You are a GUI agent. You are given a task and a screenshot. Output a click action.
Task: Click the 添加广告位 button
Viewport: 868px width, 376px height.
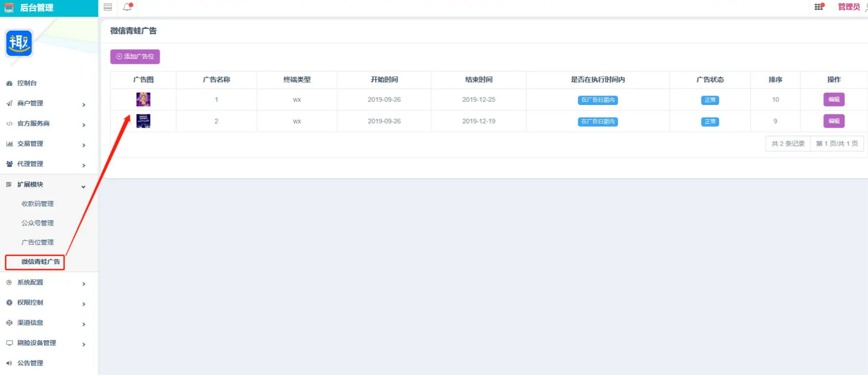click(x=135, y=57)
